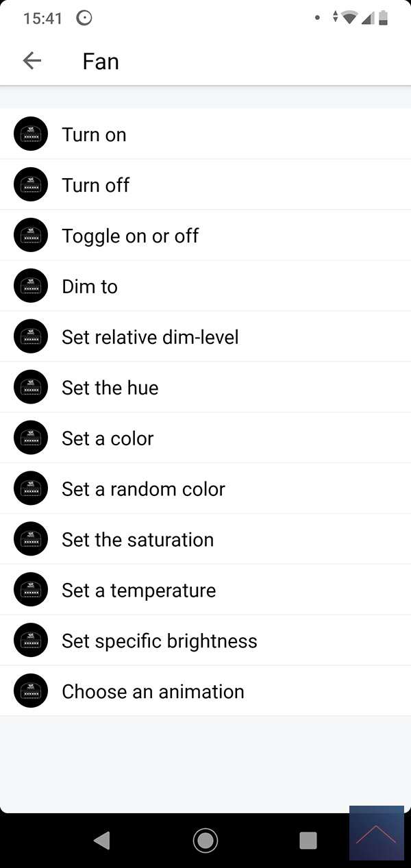The image size is (411, 868).
Task: Choose the Set relative dim-level action
Action: (150, 337)
